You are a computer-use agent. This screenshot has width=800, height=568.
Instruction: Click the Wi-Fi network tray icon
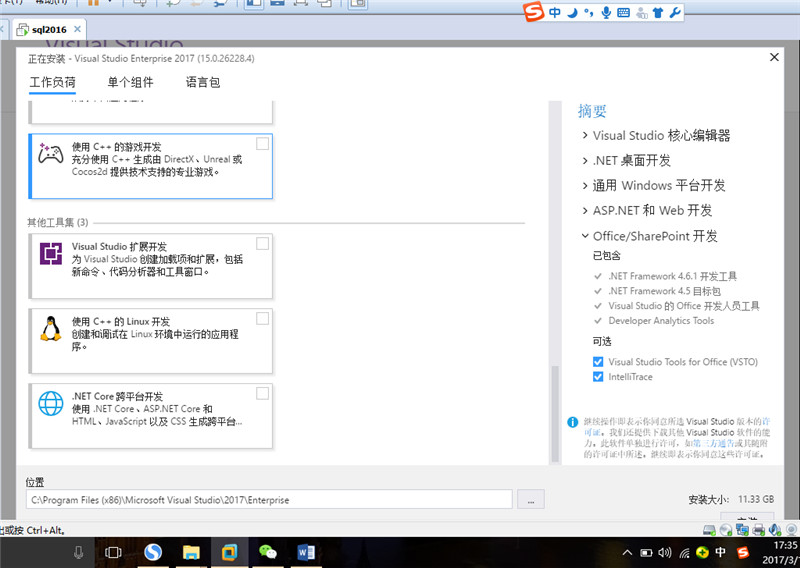[685, 553]
